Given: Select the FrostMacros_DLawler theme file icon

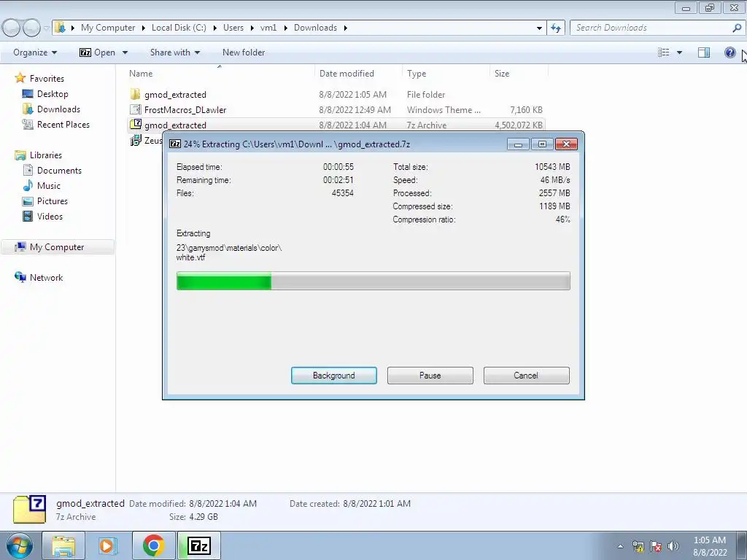Looking at the screenshot, I should pyautogui.click(x=135, y=109).
